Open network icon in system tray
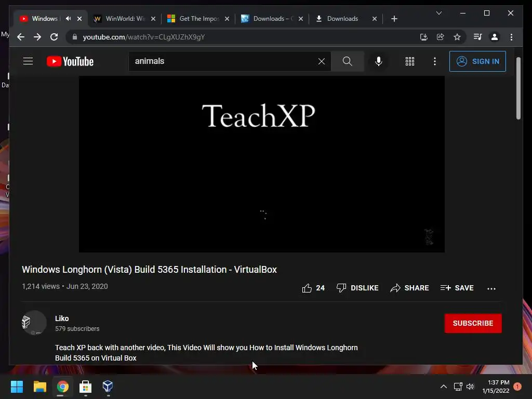 (458, 387)
